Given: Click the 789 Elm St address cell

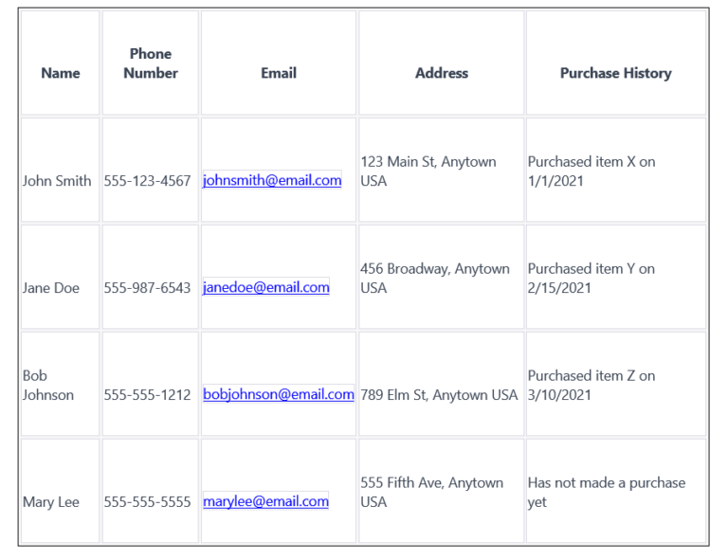Looking at the screenshot, I should coord(439,395).
